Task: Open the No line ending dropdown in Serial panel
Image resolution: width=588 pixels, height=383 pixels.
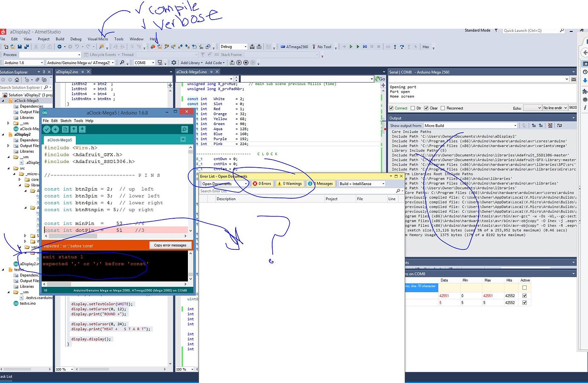Action: 555,108
